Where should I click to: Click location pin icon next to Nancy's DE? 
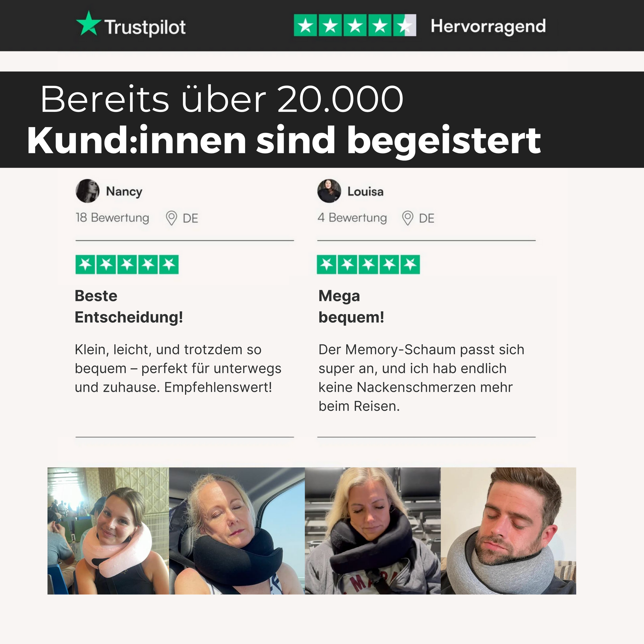[171, 218]
